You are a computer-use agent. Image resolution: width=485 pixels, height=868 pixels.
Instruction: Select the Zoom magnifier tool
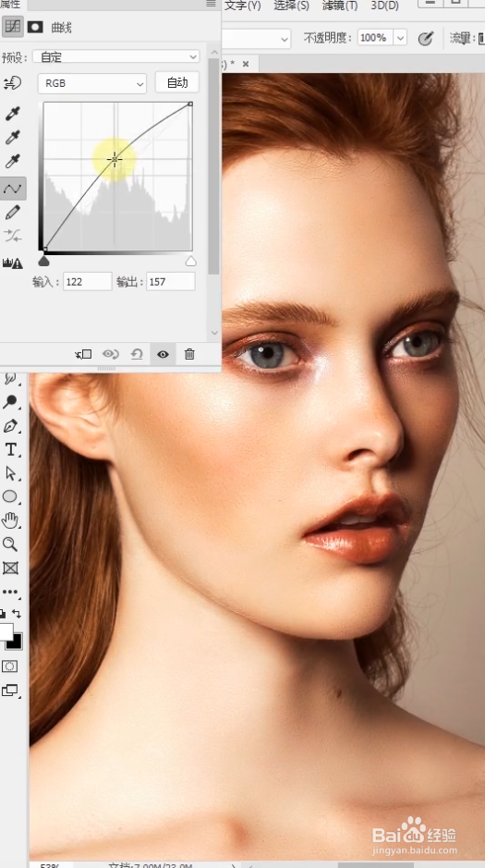10,544
